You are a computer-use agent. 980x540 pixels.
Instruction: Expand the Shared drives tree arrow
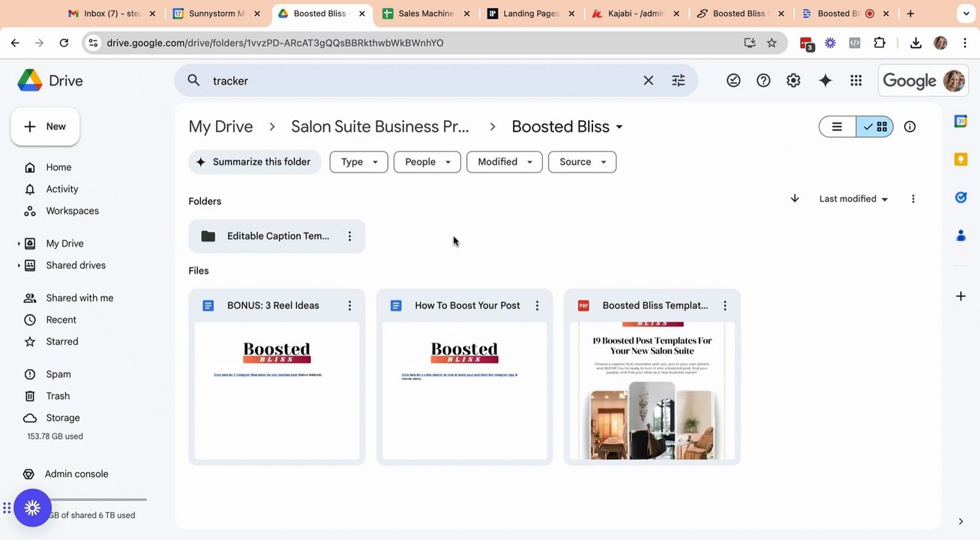pos(19,265)
